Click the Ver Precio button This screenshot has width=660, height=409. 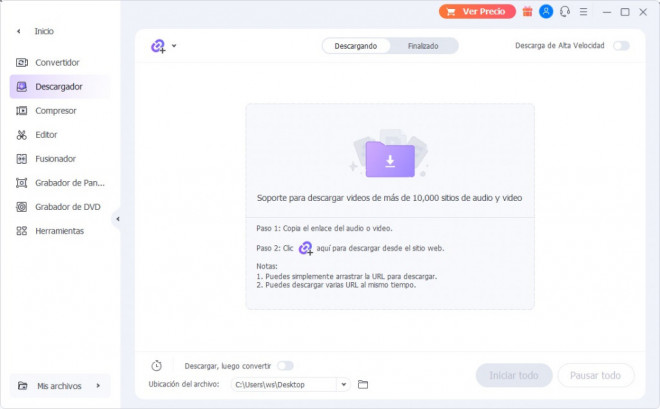[x=476, y=12]
